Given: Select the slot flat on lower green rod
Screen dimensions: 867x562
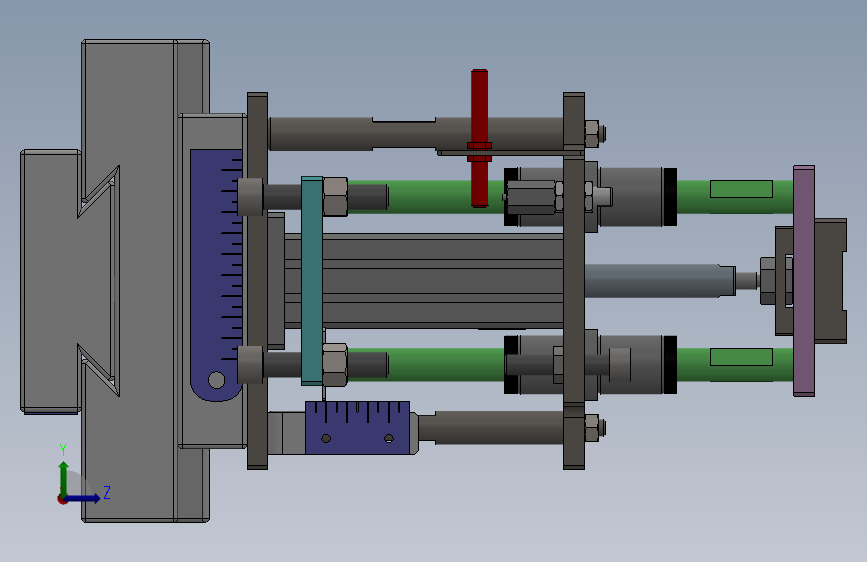Looking at the screenshot, I should 741,357.
